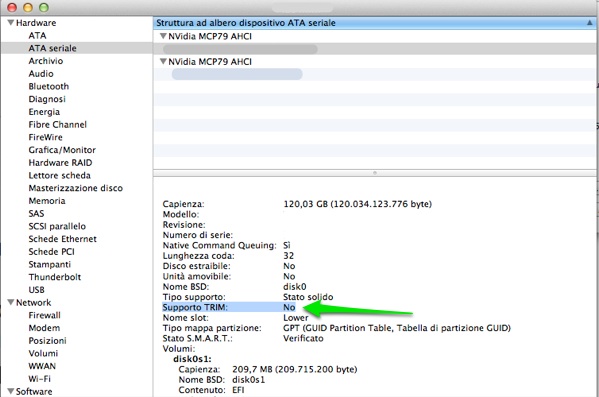Sort by the column header arrow
Screen dimensions: 599x397
pyautogui.click(x=590, y=23)
